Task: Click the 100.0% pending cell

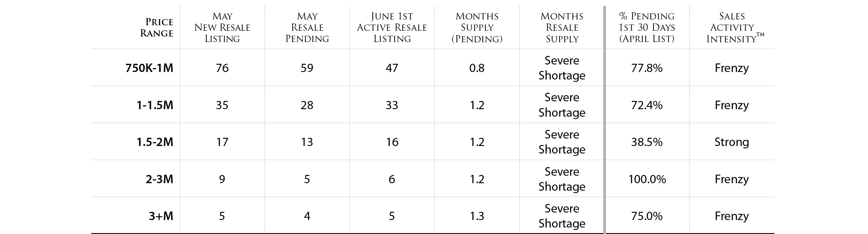Action: pos(647,179)
